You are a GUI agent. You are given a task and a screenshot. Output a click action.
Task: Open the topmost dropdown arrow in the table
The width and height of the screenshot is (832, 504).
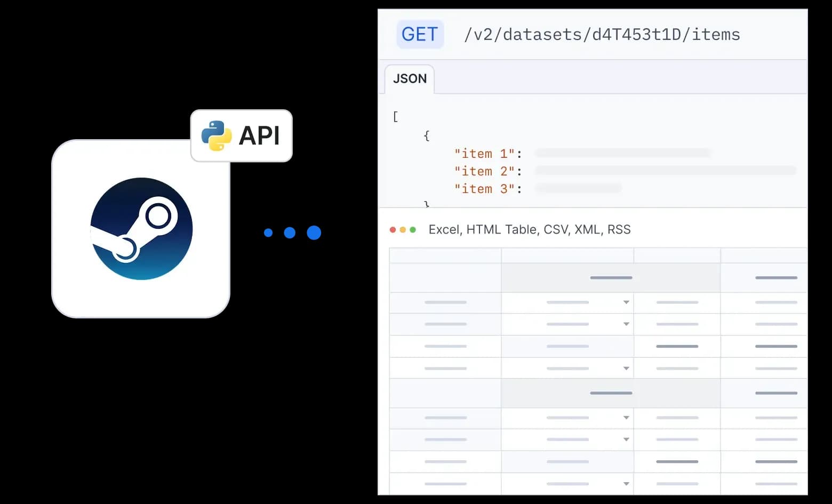[626, 302]
